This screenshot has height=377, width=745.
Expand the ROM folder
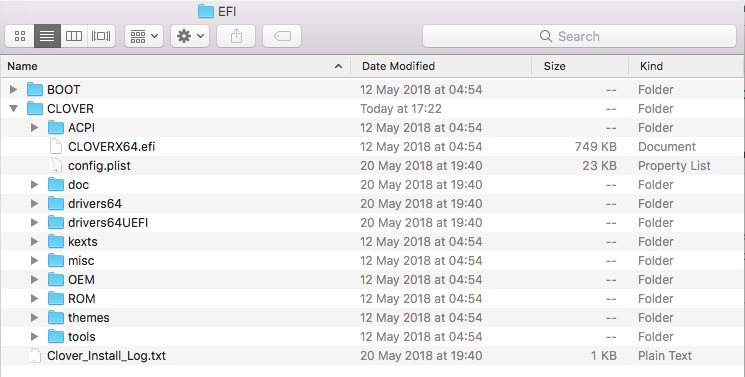35,299
